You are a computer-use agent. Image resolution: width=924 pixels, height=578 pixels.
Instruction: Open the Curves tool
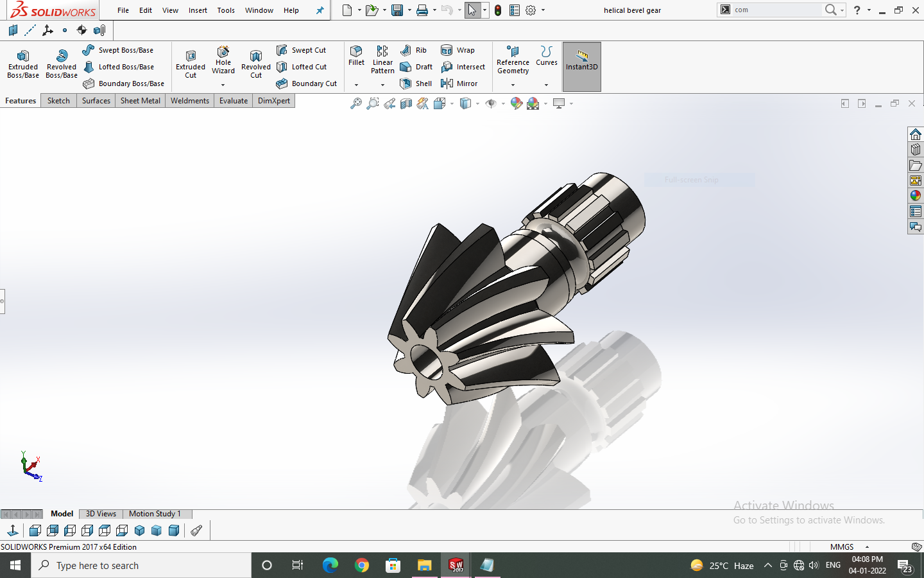(x=547, y=56)
